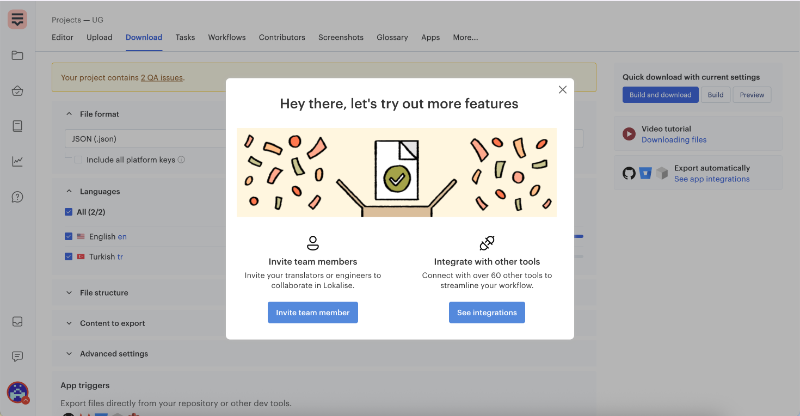Click the US flag next to English

[x=81, y=236]
